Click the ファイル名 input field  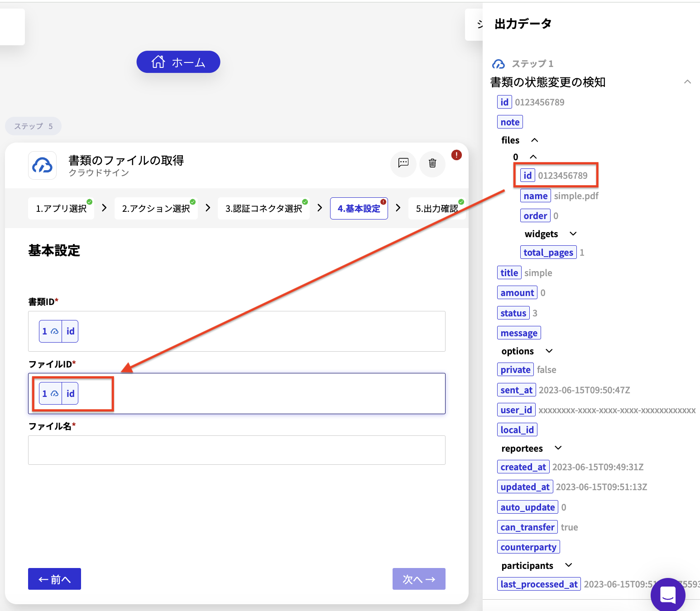pyautogui.click(x=237, y=450)
